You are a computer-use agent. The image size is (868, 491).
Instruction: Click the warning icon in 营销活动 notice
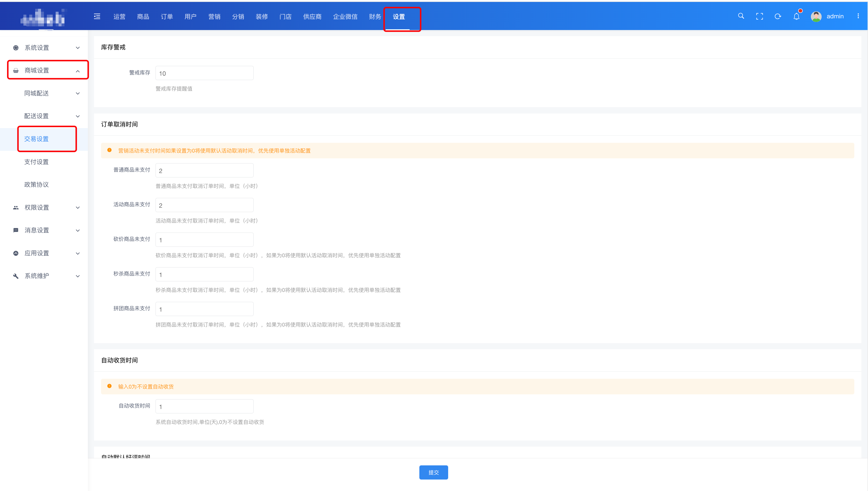[x=109, y=150]
